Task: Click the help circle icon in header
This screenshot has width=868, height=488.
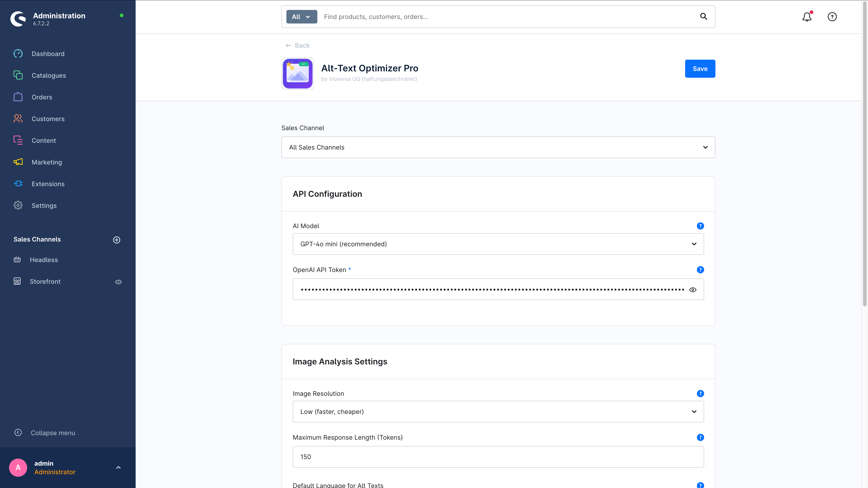Action: point(832,16)
